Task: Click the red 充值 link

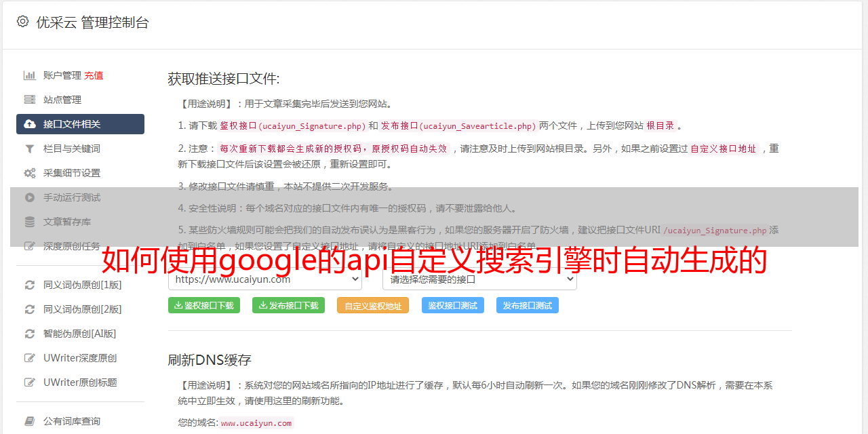Action: [x=94, y=75]
